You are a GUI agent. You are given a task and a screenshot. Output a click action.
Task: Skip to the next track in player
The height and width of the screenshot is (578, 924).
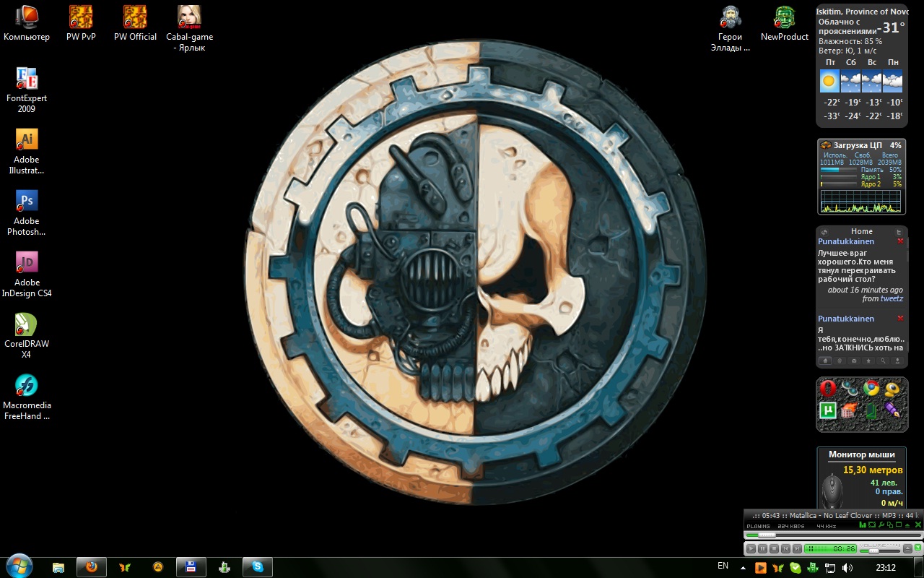(797, 549)
